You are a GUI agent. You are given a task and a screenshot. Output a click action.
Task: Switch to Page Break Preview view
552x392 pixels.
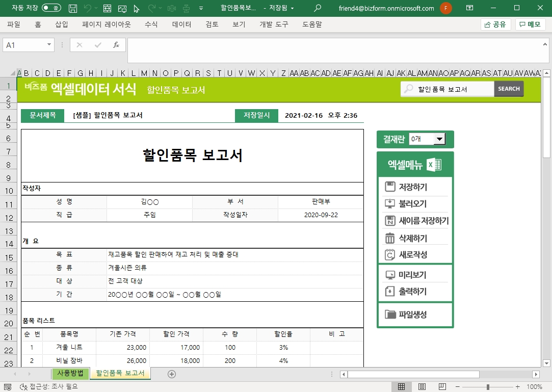tap(442, 386)
